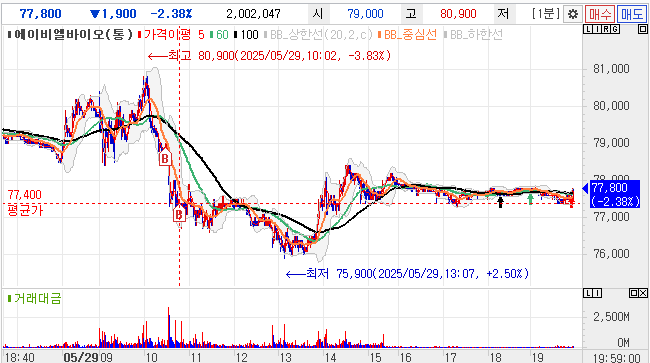Click the header high price 80,900
The width and height of the screenshot is (650, 363).
[458, 14]
